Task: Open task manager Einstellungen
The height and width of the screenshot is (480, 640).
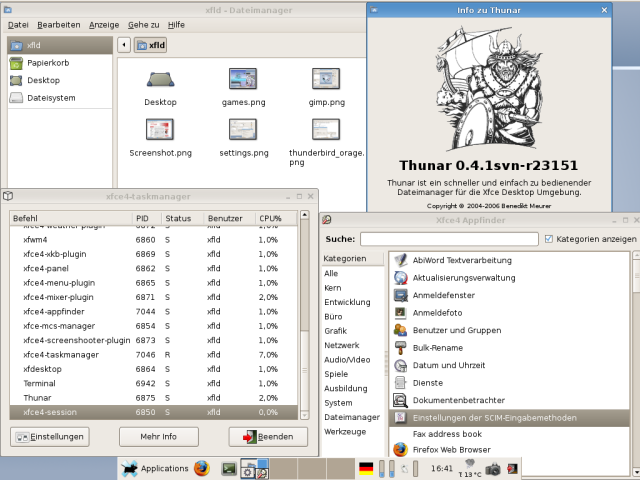Action: click(x=50, y=437)
